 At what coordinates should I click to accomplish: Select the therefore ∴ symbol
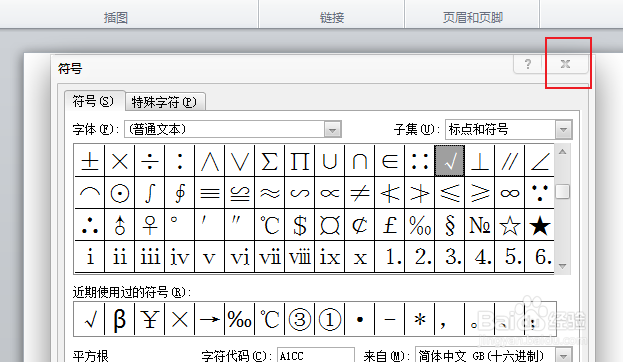click(x=90, y=225)
